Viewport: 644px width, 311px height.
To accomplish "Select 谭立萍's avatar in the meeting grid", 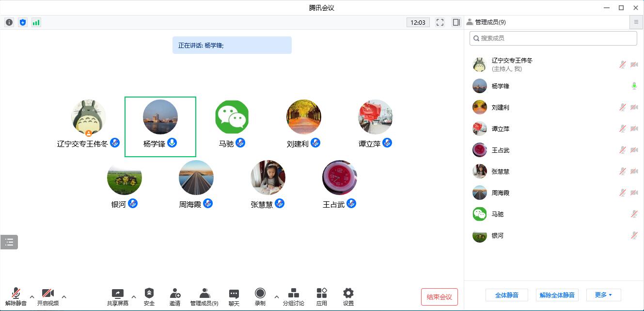I will point(376,117).
